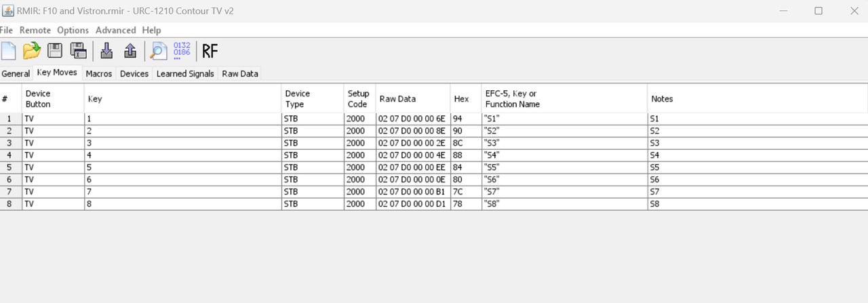Click setup code 2000 in row 8

(360, 204)
